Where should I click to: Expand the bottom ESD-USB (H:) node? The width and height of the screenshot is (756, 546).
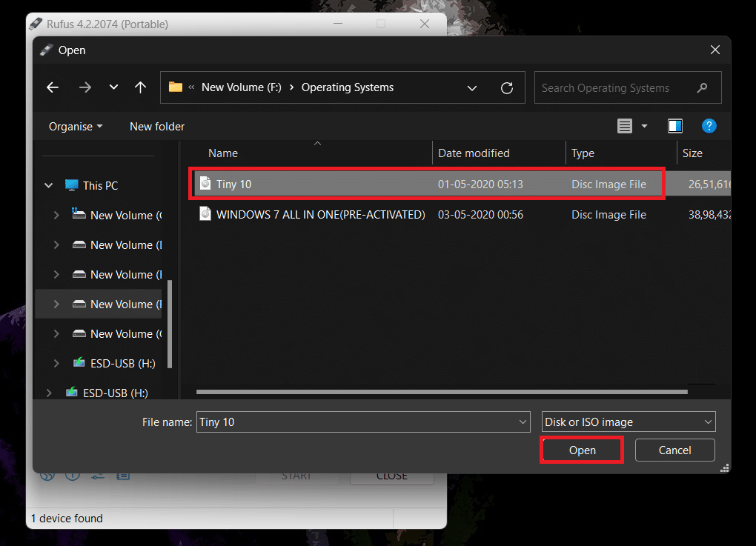pyautogui.click(x=49, y=393)
